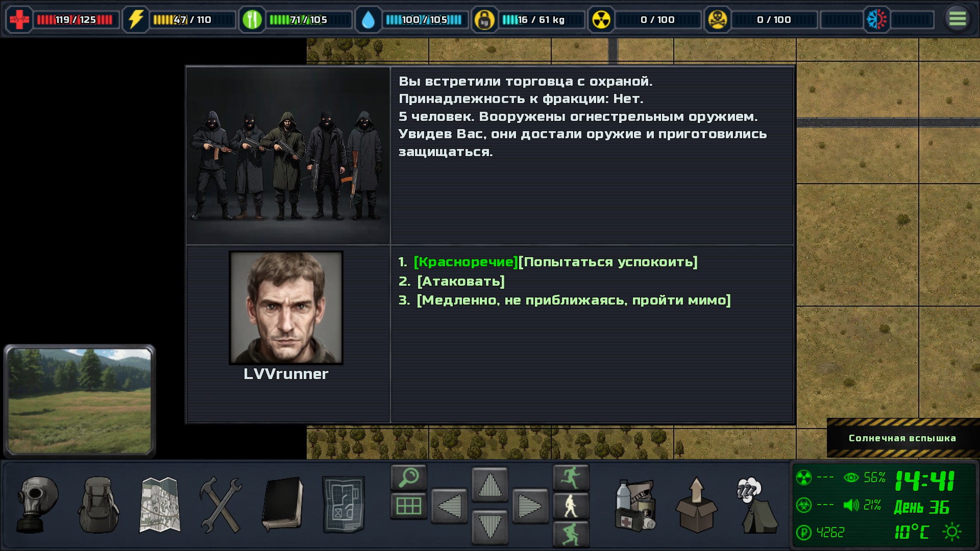
Task: Open the supplies and medkit icon
Action: pos(635,505)
